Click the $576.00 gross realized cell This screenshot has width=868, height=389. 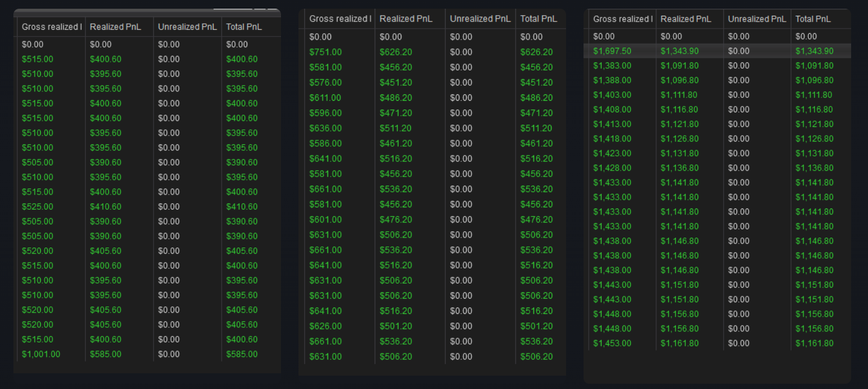tap(325, 83)
